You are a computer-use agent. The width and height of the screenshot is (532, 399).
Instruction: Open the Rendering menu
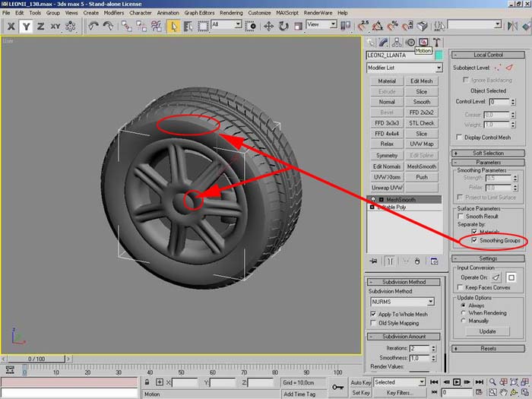(230, 13)
